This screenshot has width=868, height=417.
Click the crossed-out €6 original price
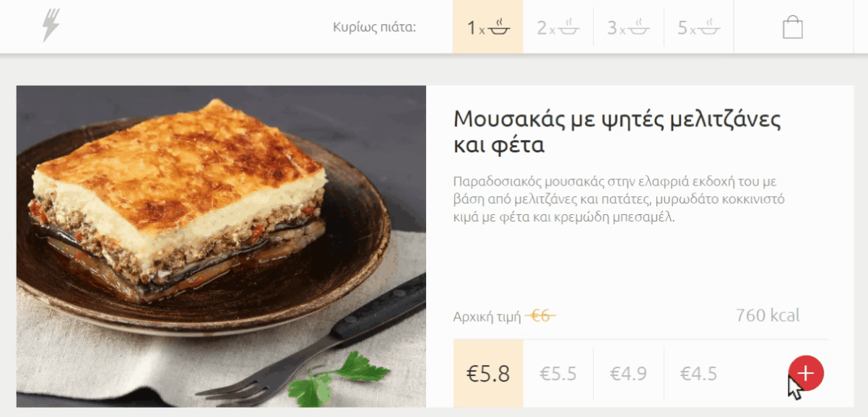[541, 316]
